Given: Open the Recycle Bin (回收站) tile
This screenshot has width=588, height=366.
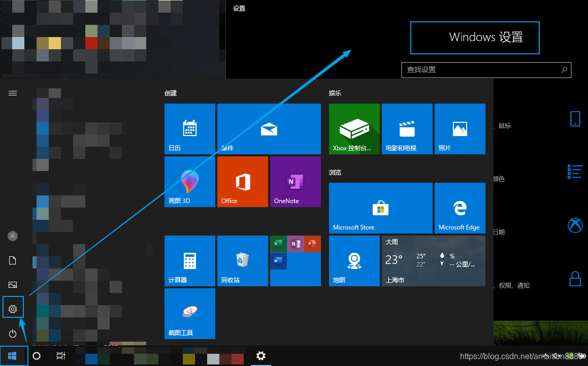Looking at the screenshot, I should click(243, 261).
